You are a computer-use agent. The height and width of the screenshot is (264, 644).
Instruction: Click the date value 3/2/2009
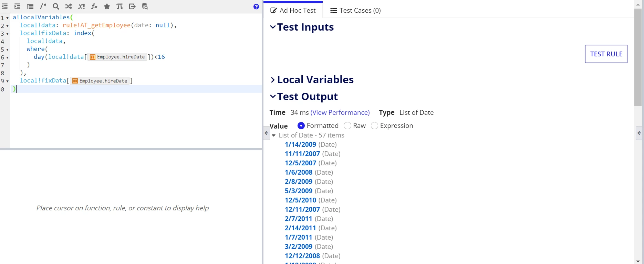[299, 247]
